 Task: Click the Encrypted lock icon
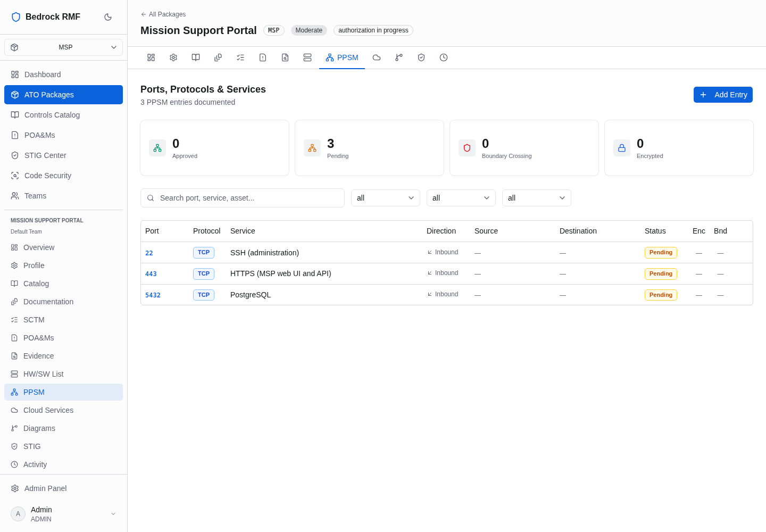622,148
